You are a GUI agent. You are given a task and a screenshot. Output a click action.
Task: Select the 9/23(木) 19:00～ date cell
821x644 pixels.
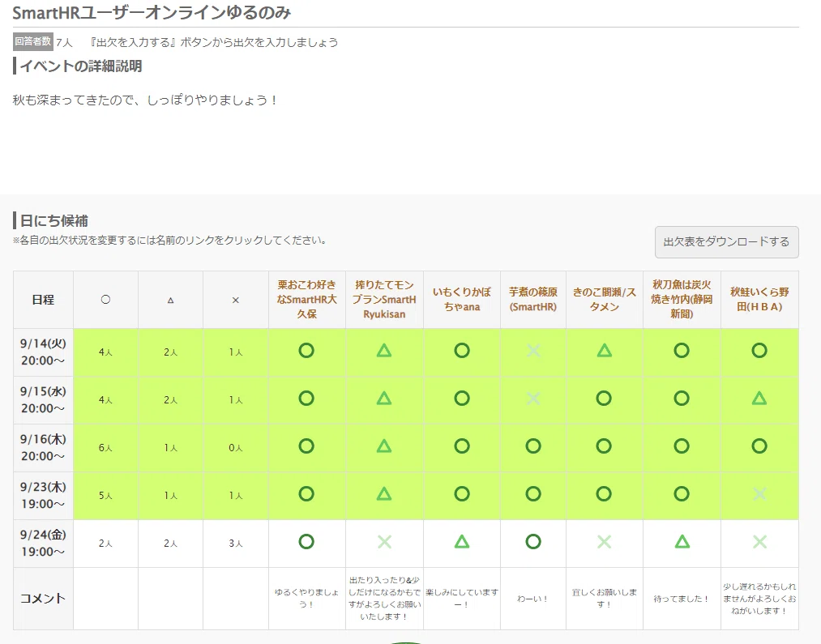tap(43, 496)
